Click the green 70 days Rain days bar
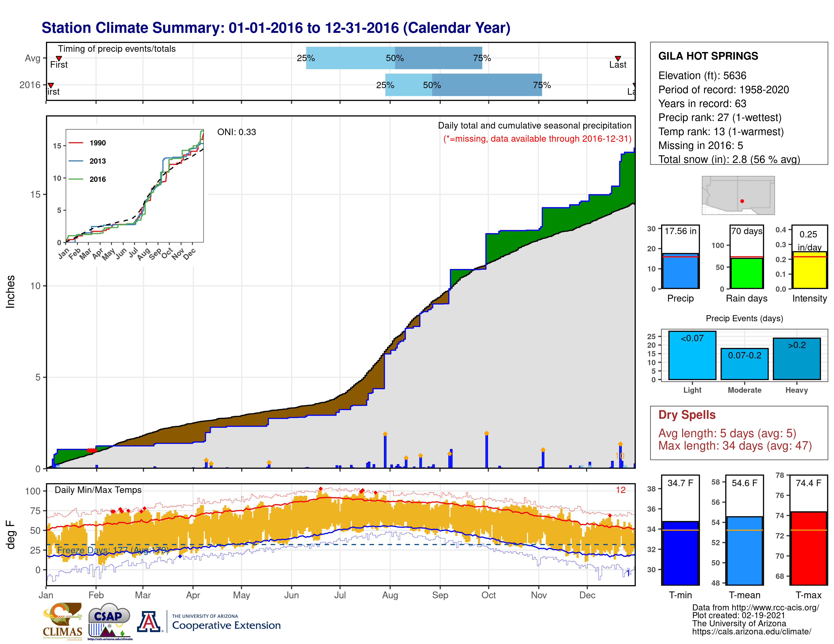Screen dimensions: 834x644 point(747,273)
